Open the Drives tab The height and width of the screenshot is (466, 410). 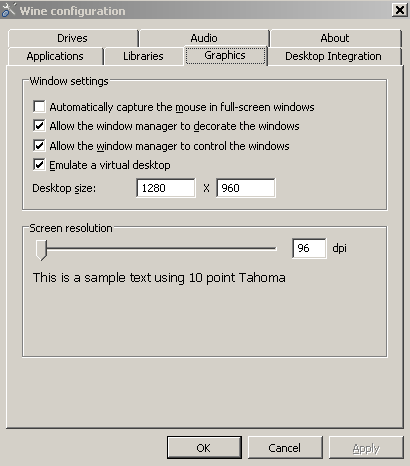(x=73, y=38)
